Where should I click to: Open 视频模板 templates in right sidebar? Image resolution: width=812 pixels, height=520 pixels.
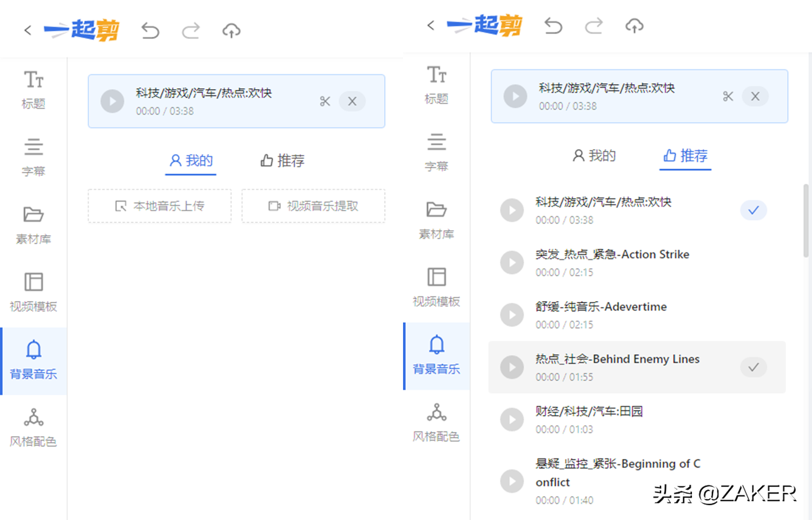[437, 288]
